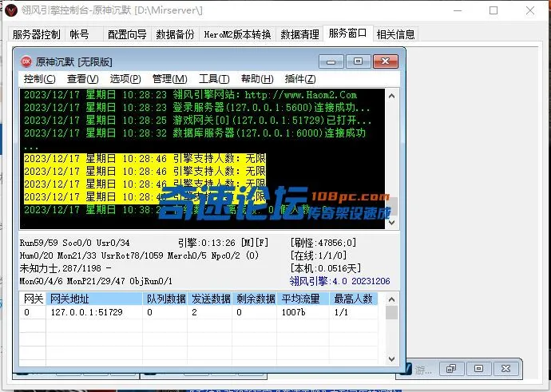Click the 1/1 max users cell

(354, 312)
